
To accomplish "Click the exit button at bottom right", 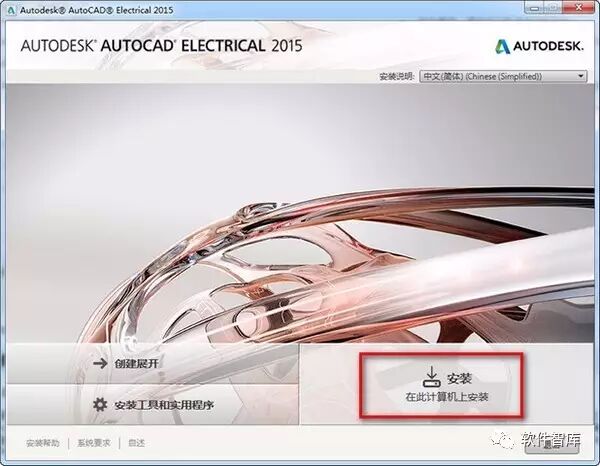I will [x=552, y=444].
